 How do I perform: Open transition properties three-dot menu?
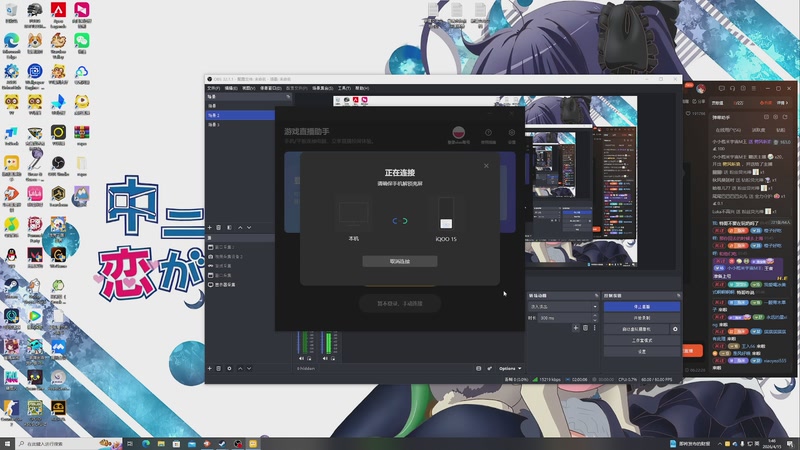(x=594, y=328)
